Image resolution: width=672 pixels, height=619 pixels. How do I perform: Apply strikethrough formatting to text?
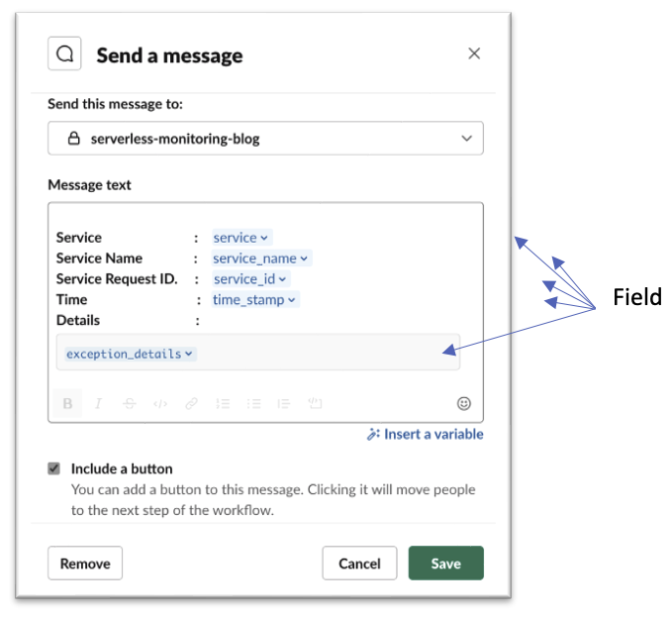point(130,404)
